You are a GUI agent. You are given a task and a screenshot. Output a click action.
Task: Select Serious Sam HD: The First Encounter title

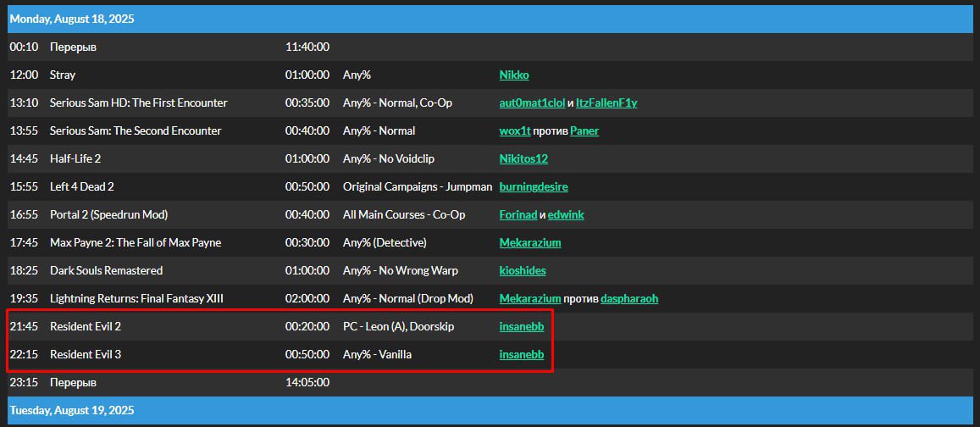point(139,103)
